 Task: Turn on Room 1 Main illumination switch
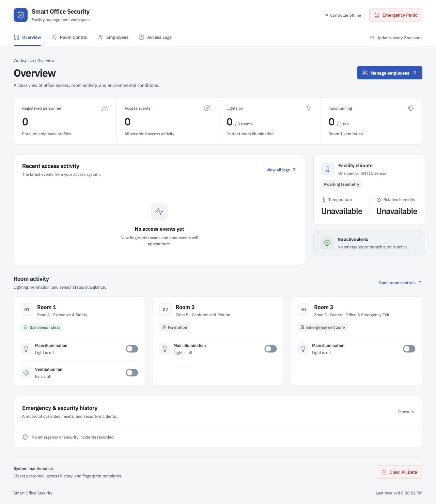pos(132,349)
